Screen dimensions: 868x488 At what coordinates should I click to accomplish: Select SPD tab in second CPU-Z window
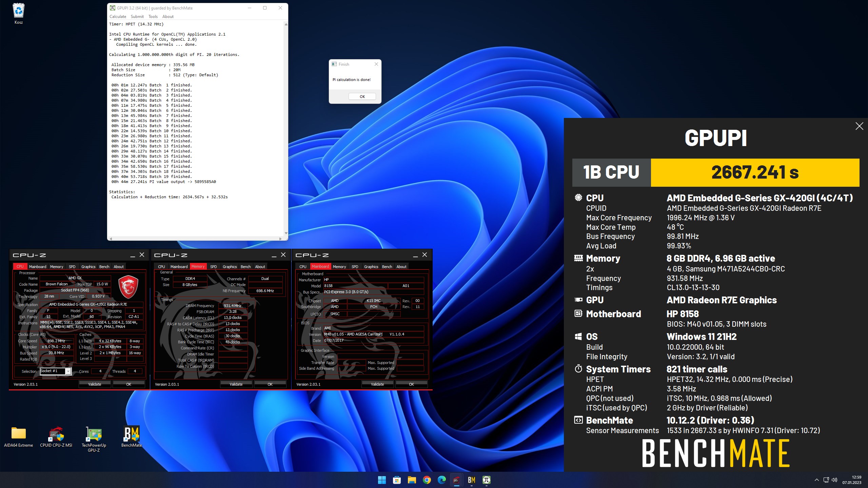(213, 267)
